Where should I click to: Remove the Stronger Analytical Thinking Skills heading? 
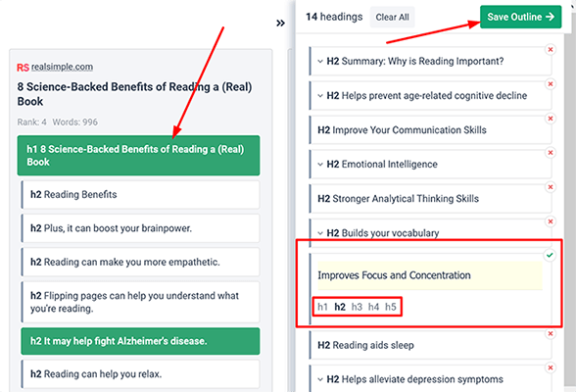(551, 187)
